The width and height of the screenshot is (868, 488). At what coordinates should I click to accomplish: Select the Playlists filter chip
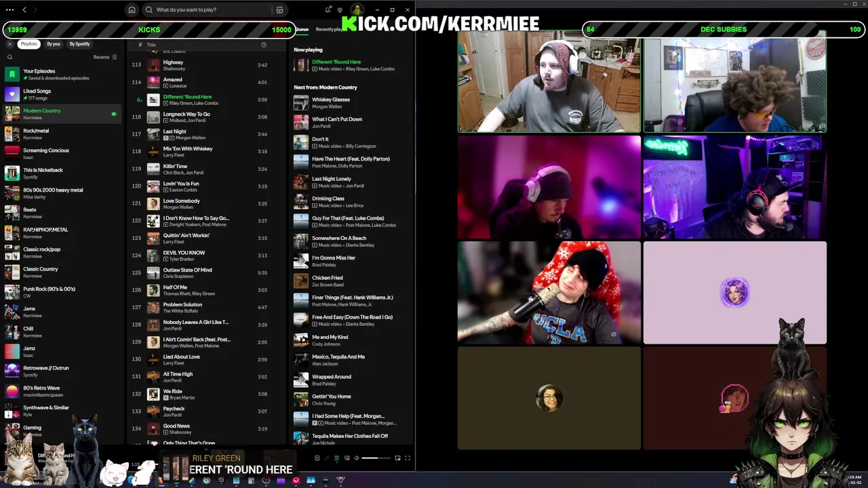point(28,44)
